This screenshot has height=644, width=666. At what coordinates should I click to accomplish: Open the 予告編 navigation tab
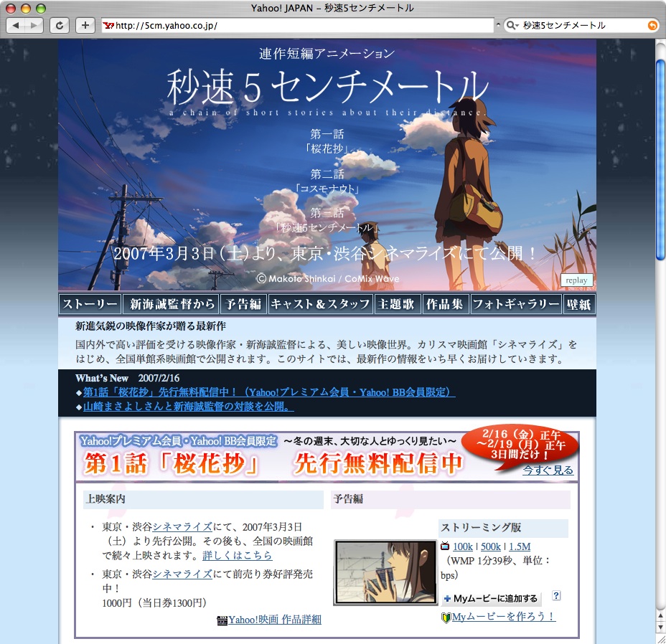point(243,304)
